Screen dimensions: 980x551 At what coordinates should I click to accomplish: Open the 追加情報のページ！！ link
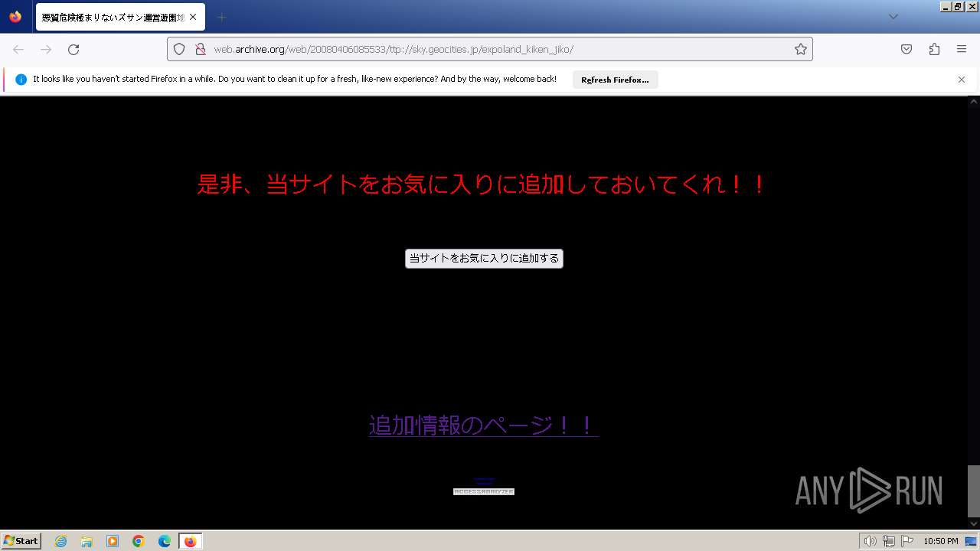click(484, 425)
